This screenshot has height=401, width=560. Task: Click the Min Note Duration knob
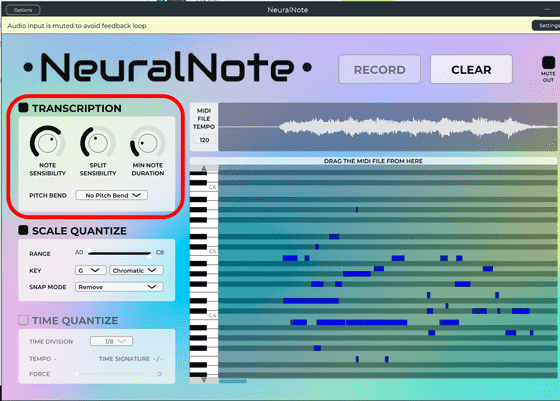[x=148, y=142]
